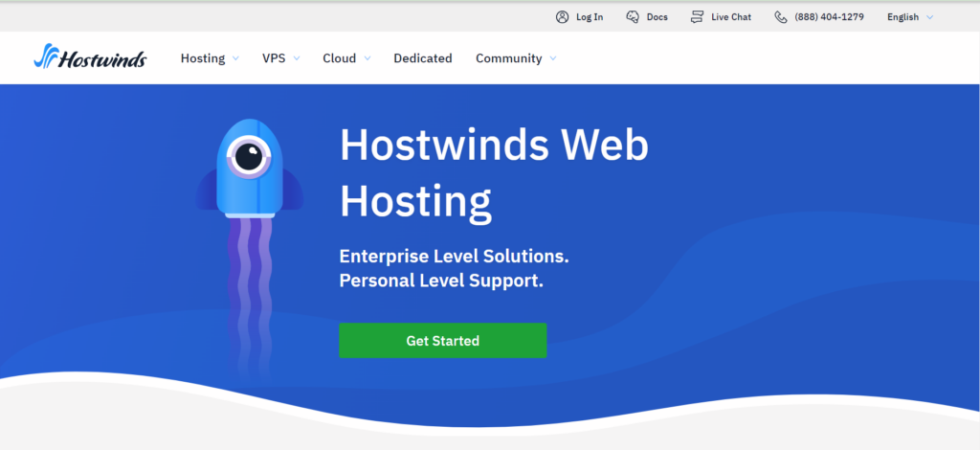The height and width of the screenshot is (450, 980).
Task: Expand the Community menu chevron
Action: (x=553, y=58)
